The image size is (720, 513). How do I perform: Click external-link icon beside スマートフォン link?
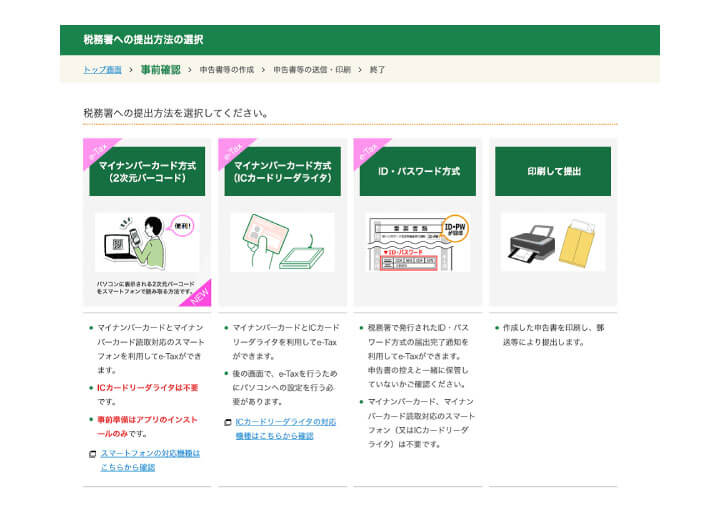(92, 454)
